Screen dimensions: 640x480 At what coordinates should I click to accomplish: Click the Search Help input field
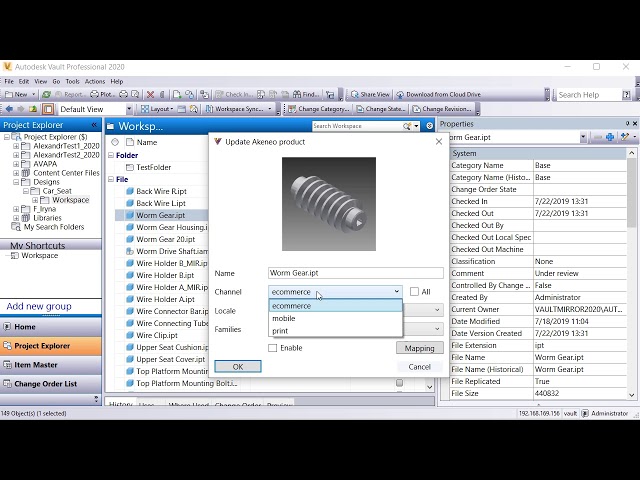click(588, 95)
